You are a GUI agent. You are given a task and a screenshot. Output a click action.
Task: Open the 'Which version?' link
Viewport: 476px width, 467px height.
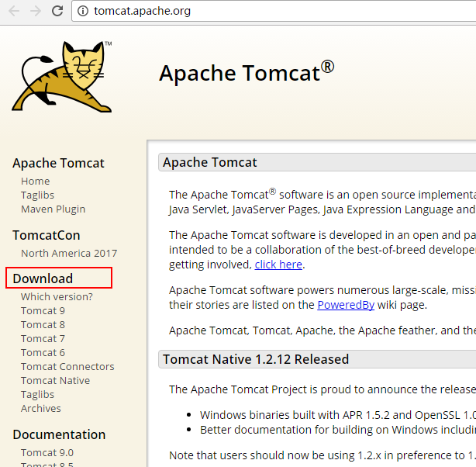point(57,296)
